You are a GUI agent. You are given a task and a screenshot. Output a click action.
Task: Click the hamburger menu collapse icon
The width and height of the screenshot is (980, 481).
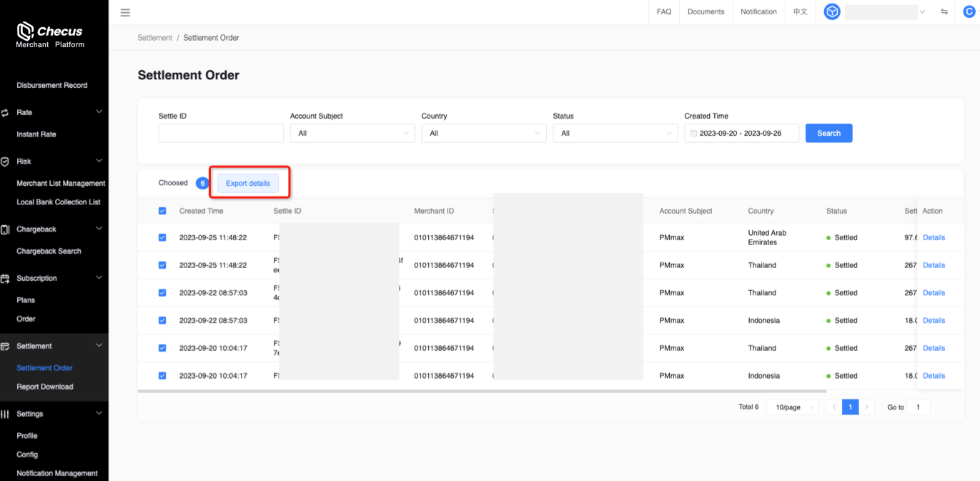125,12
